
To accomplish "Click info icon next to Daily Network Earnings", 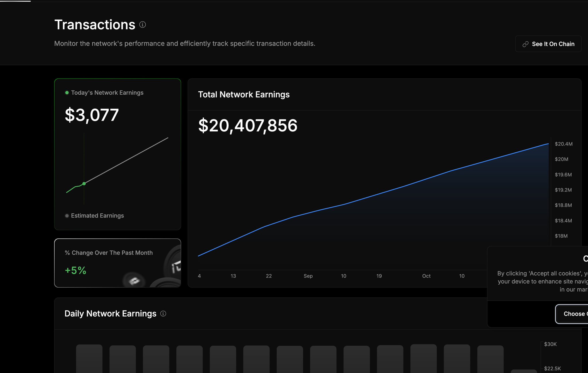I will (163, 313).
